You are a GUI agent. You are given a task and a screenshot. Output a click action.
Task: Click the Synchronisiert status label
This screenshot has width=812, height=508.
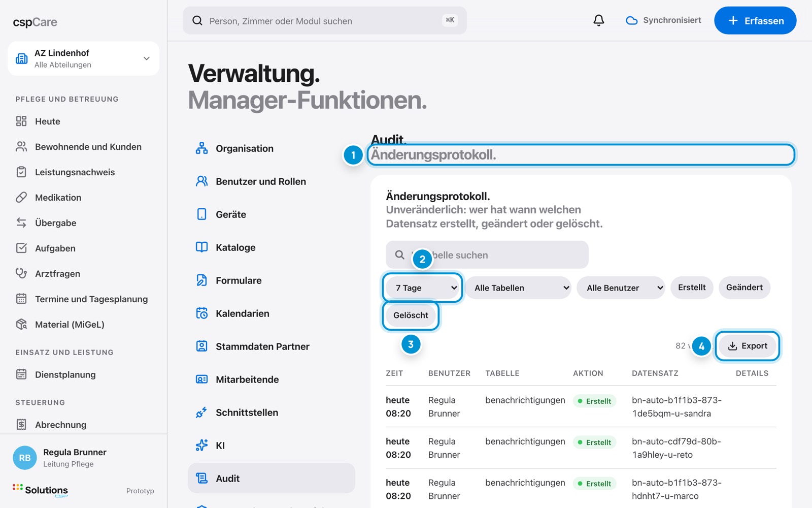[672, 20]
